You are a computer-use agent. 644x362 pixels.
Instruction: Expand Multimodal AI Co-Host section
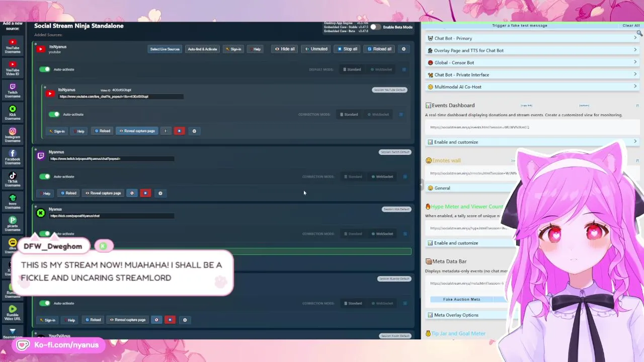click(532, 86)
